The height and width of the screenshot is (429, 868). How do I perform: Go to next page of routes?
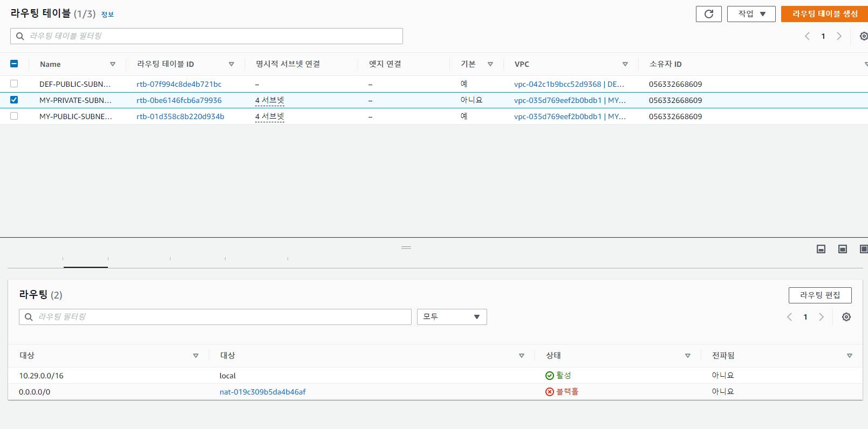821,317
